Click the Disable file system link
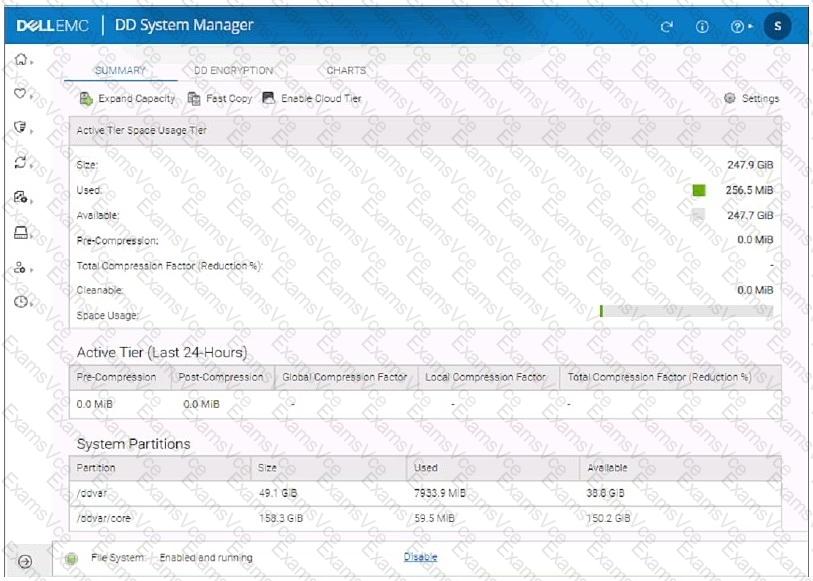 [x=420, y=557]
